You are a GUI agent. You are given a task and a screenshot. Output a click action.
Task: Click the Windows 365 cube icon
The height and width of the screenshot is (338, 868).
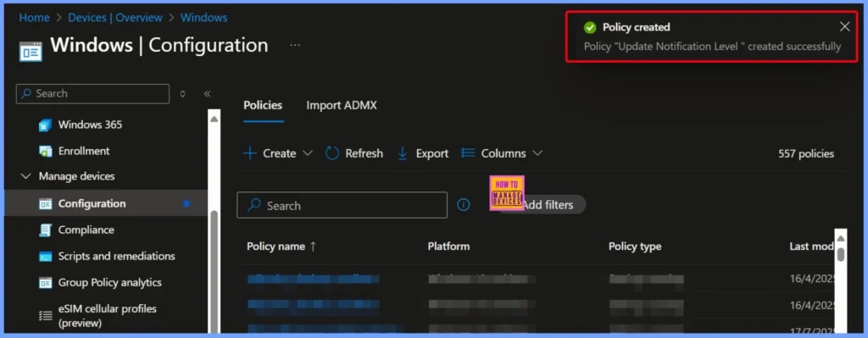click(45, 125)
